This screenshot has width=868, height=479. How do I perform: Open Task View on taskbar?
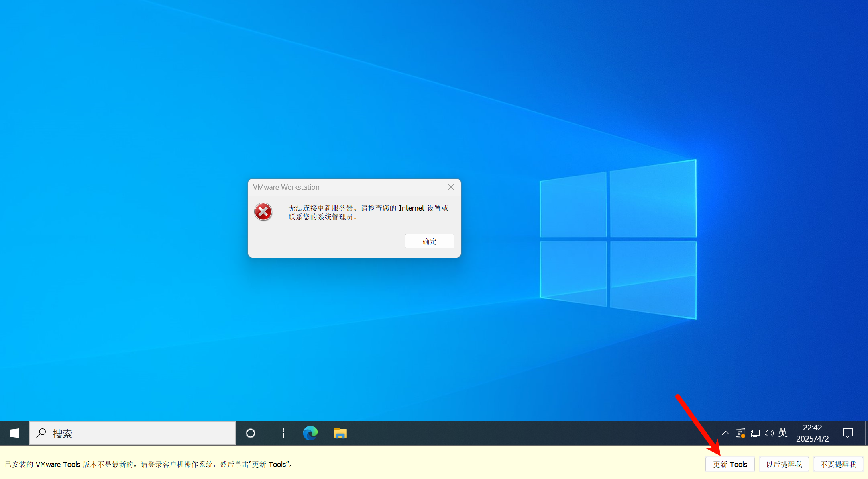tap(279, 433)
